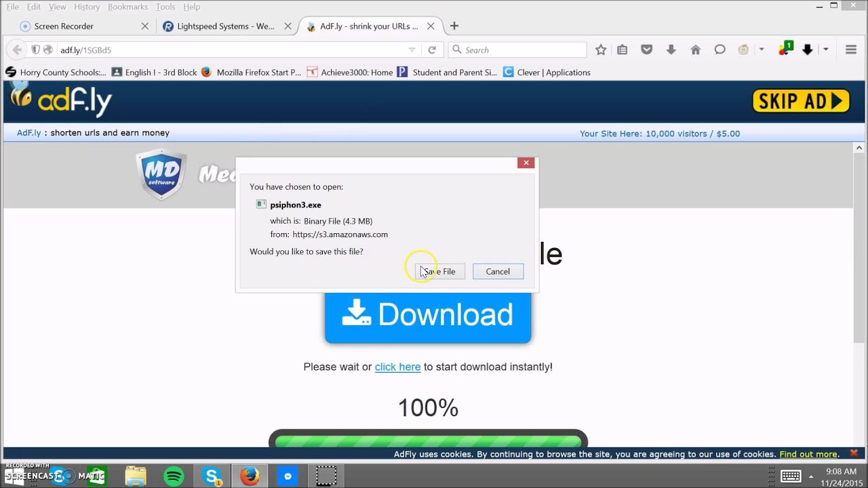Open the File menu
This screenshot has height=488, width=868.
13,7
